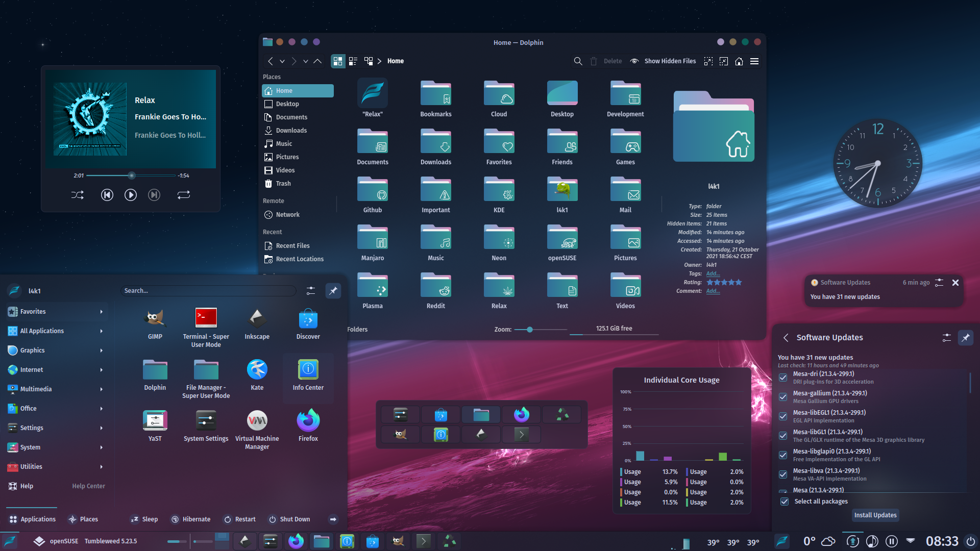Uncheck Mesa-libglapi0 package update
This screenshot has width=980, height=551.
[783, 456]
